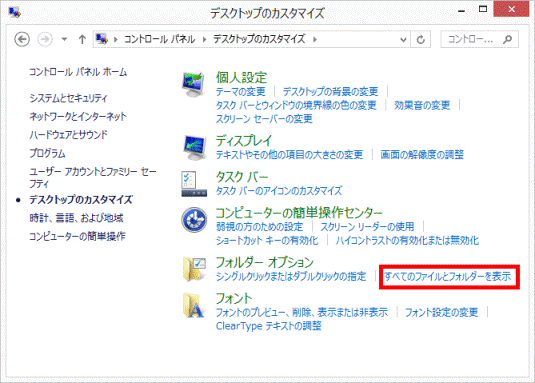Viewport: 535px width, 383px height.
Task: Close the デスクトップのカスタマイズ window
Action: coord(511,9)
